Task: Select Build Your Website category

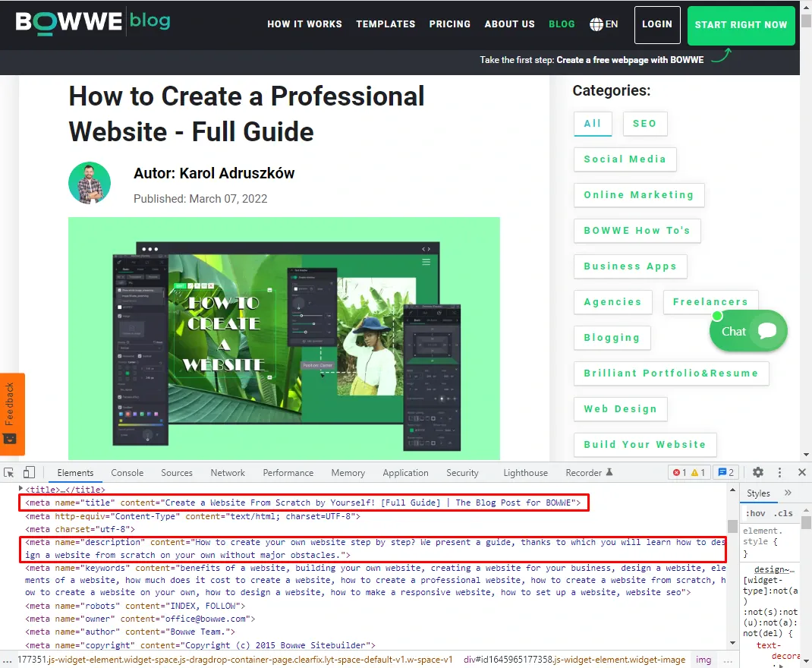Action: click(x=645, y=446)
